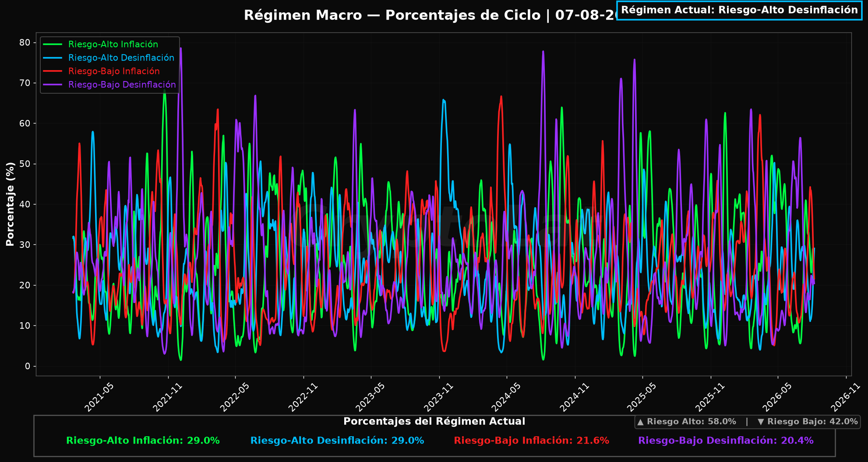
Task: Click the x-axis date label 2021-05
Action: pos(99,397)
